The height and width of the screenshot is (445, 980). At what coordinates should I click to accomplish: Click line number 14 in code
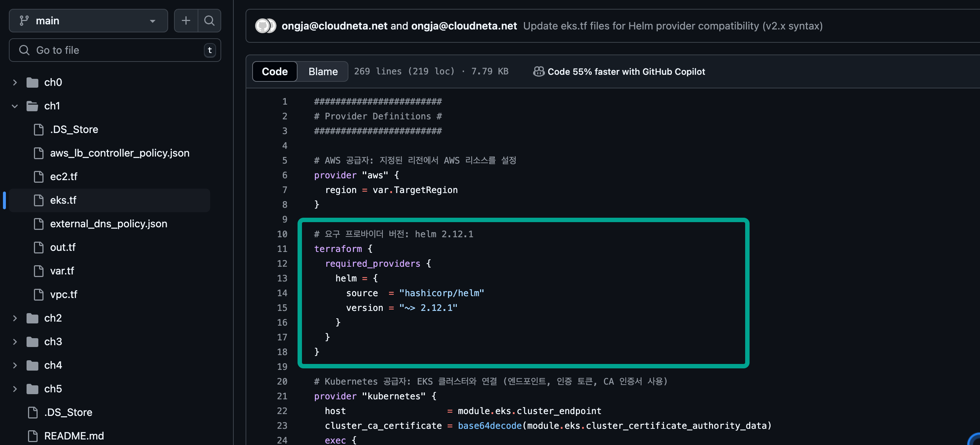[x=282, y=293]
